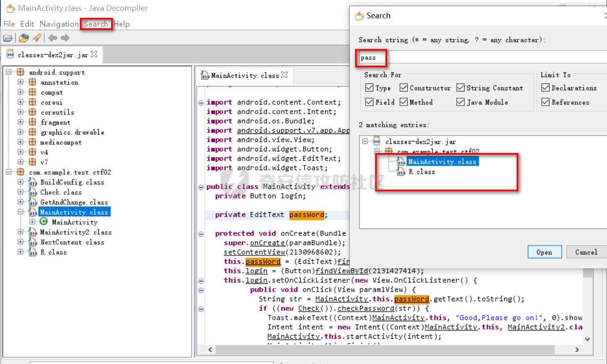Click the Backward navigation arrow
The width and height of the screenshot is (607, 364).
tap(52, 38)
